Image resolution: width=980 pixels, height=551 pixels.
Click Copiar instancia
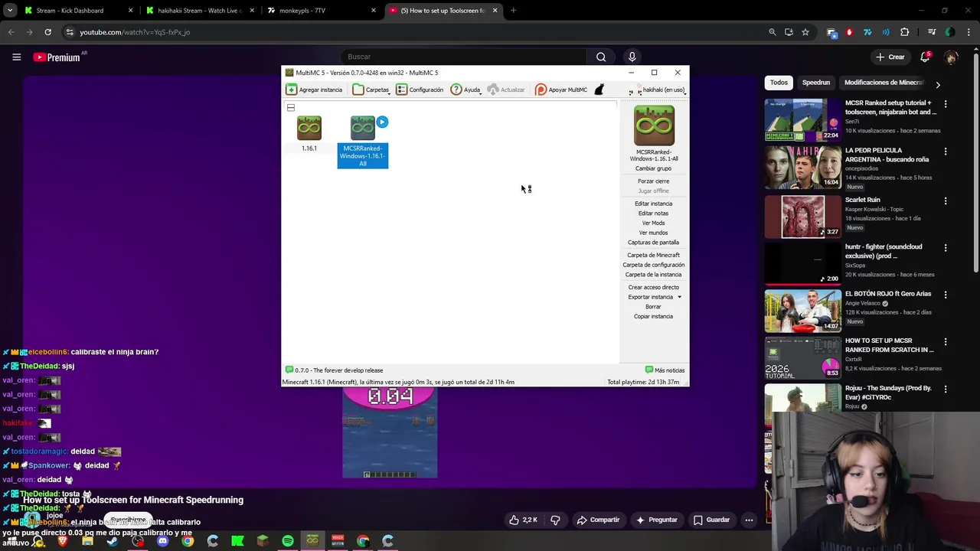653,316
